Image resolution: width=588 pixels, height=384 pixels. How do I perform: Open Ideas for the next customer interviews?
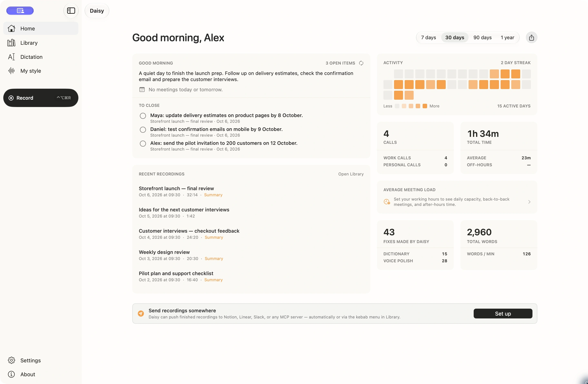184,210
